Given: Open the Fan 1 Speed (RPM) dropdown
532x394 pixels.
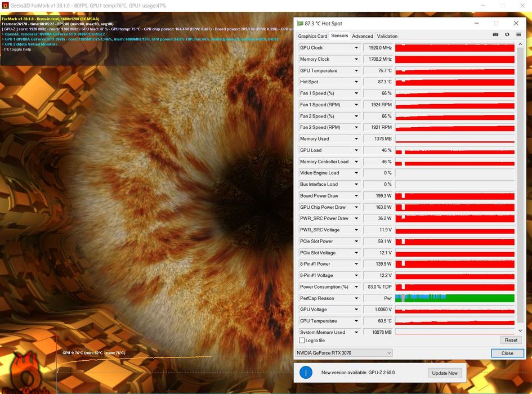Looking at the screenshot, I should (x=356, y=105).
